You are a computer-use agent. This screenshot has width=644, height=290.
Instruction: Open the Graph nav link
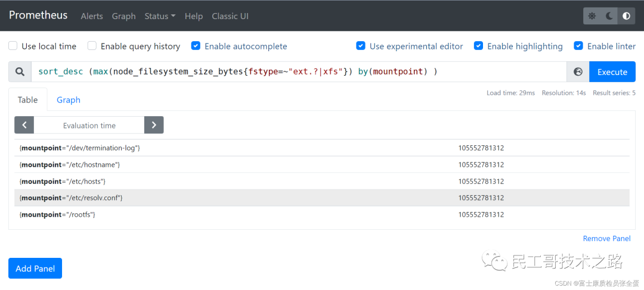123,16
